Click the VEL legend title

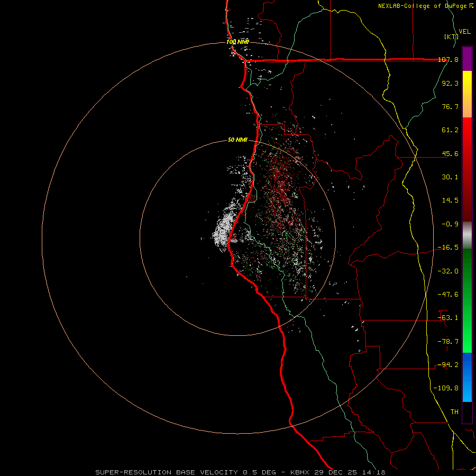464,32
